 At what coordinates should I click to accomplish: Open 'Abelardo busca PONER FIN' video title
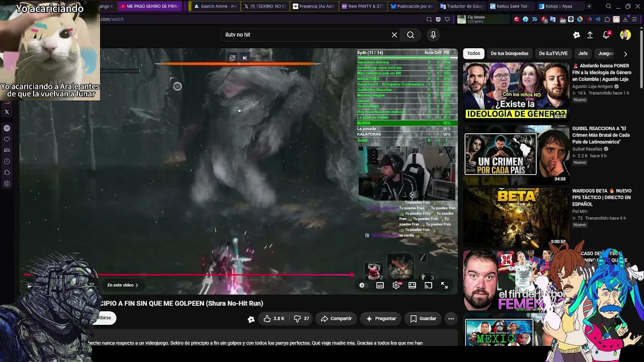click(x=602, y=72)
